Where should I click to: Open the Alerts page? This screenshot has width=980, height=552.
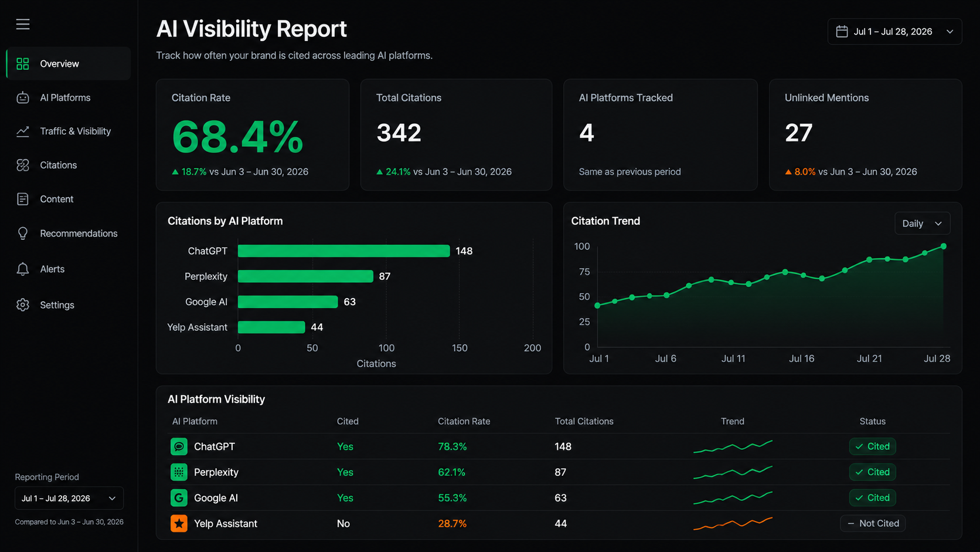click(x=69, y=269)
